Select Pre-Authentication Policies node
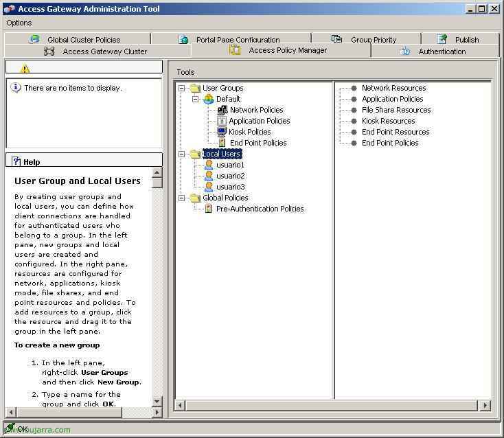Screen dimensions: 504x438 (260, 209)
